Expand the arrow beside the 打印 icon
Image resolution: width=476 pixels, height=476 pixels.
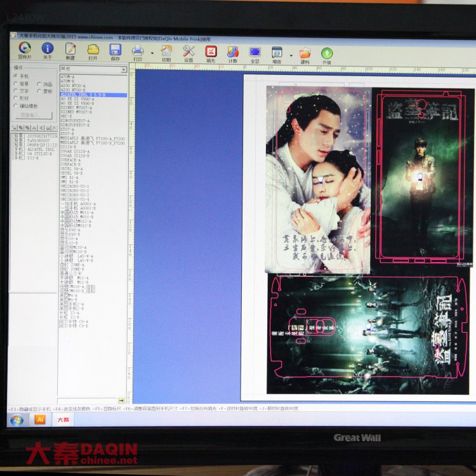click(x=152, y=53)
